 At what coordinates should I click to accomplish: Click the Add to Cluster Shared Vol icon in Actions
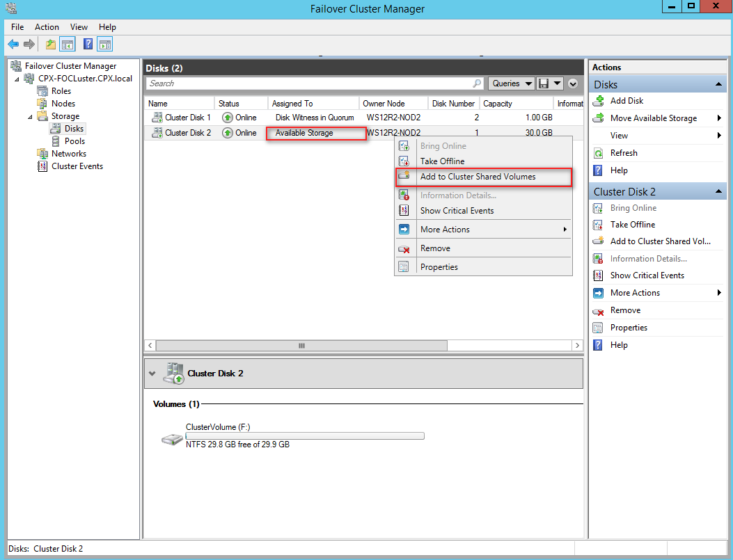click(599, 241)
